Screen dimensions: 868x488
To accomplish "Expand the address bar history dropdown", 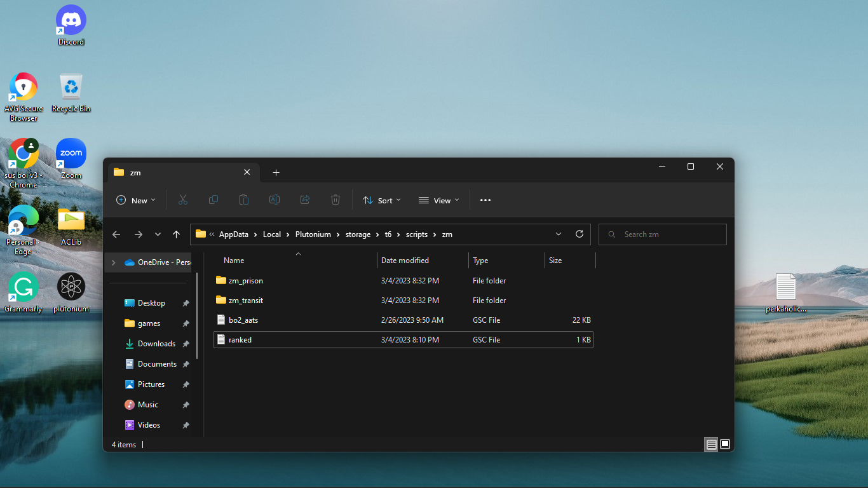I will pos(559,234).
